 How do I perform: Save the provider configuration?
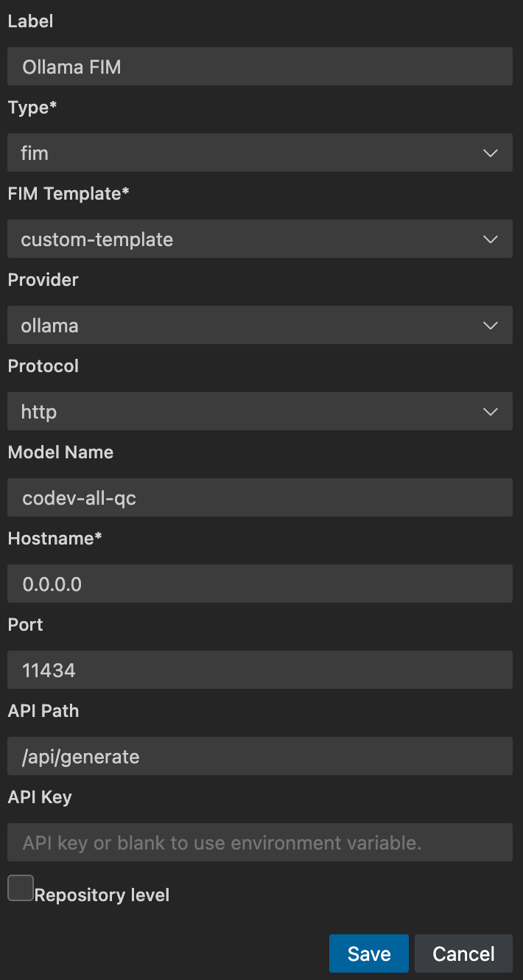[x=369, y=953]
